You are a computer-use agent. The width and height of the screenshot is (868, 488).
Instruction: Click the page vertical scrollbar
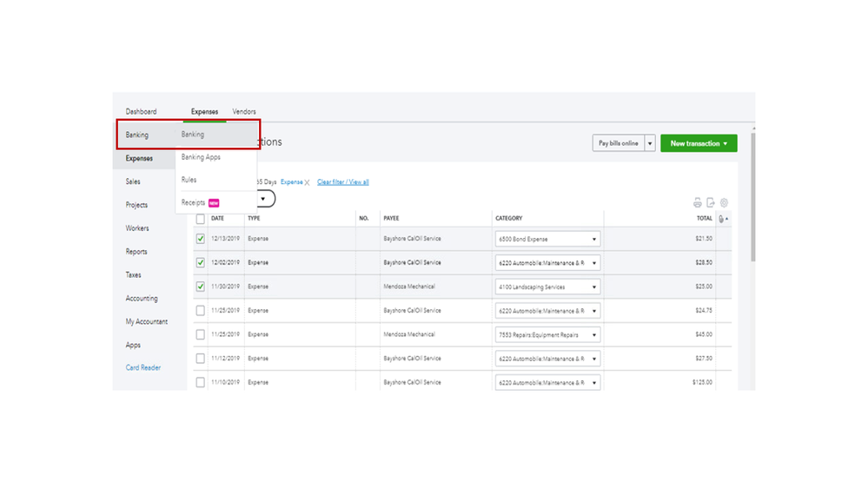752,196
